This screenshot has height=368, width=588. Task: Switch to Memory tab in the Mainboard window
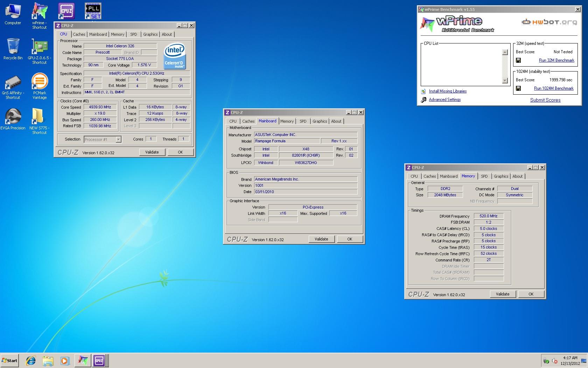click(x=287, y=121)
